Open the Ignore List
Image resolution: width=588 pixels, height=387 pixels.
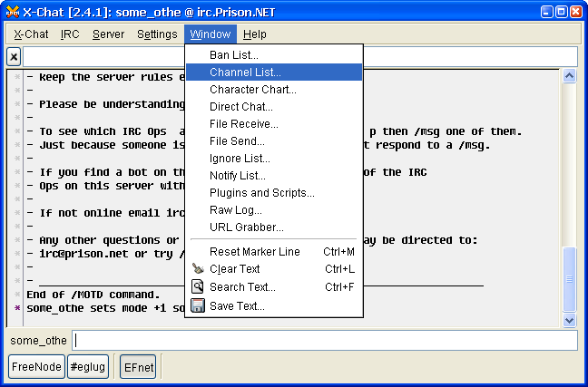coord(239,159)
